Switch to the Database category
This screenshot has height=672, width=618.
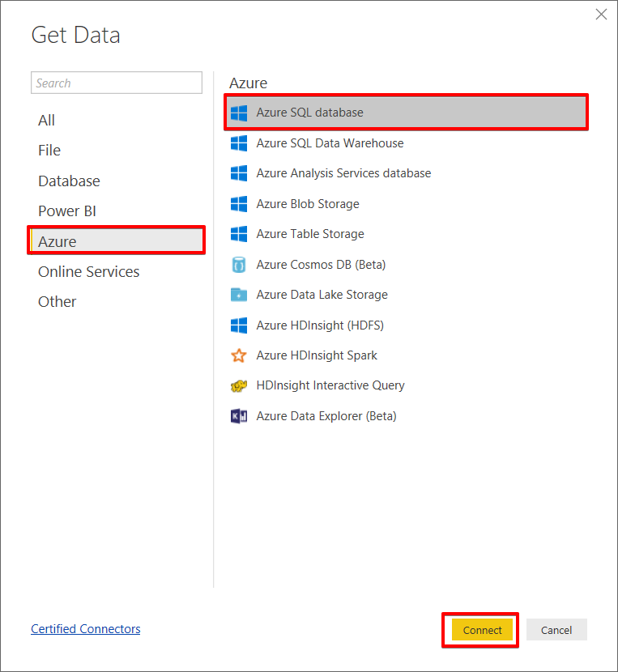tap(69, 181)
